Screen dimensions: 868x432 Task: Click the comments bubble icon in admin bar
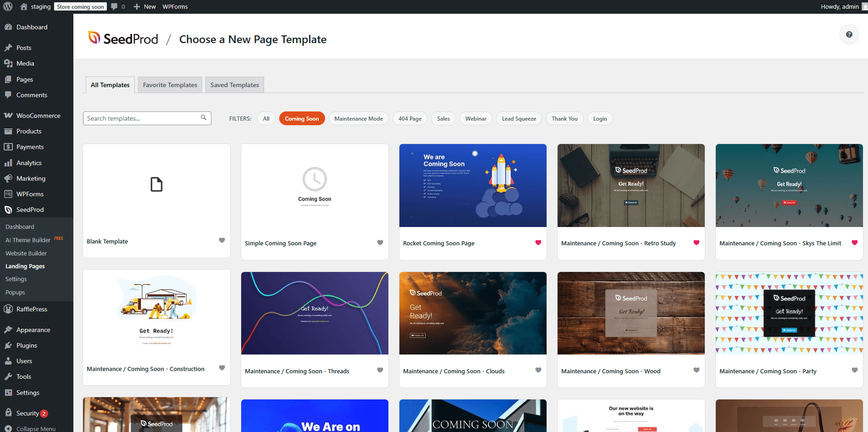pos(115,6)
